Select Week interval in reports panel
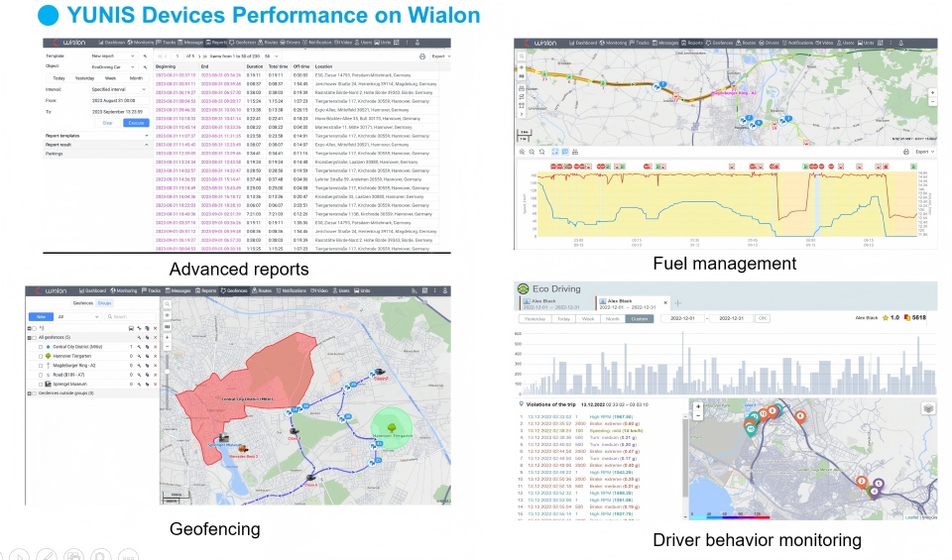The height and width of the screenshot is (560, 952). click(x=110, y=78)
